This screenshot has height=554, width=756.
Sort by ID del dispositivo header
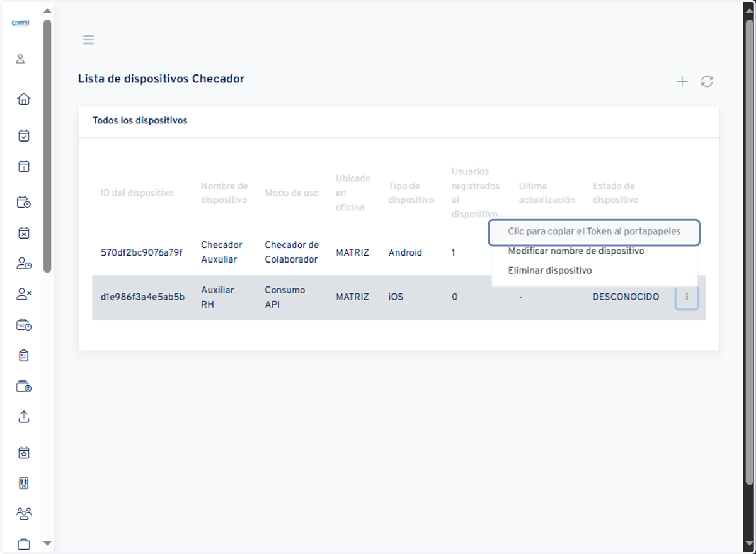coord(137,193)
